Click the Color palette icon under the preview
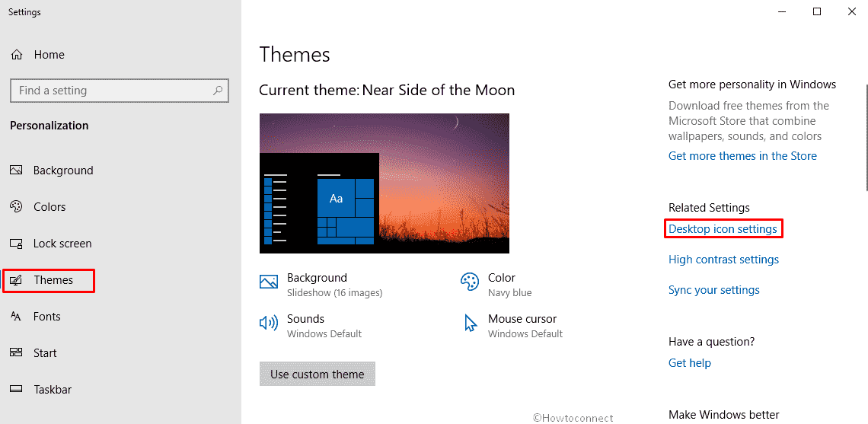Screen dimensions: 868x424 pyautogui.click(x=470, y=282)
